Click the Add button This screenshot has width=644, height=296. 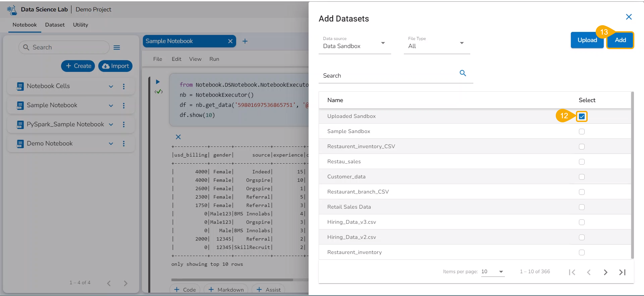tap(620, 40)
